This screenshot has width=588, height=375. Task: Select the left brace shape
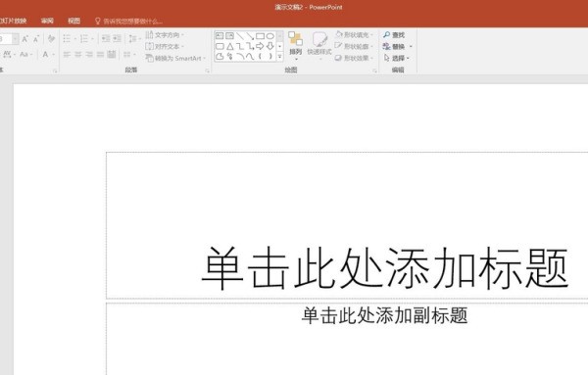tap(260, 56)
